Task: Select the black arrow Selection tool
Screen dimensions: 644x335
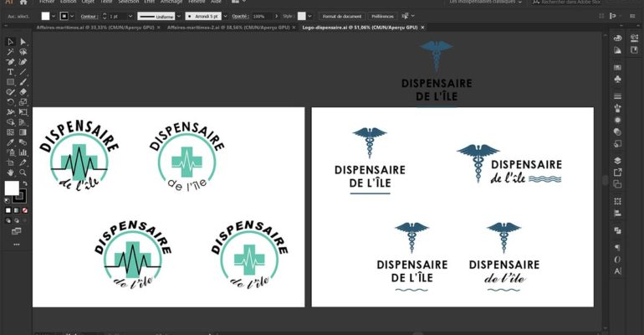Action: [x=10, y=41]
